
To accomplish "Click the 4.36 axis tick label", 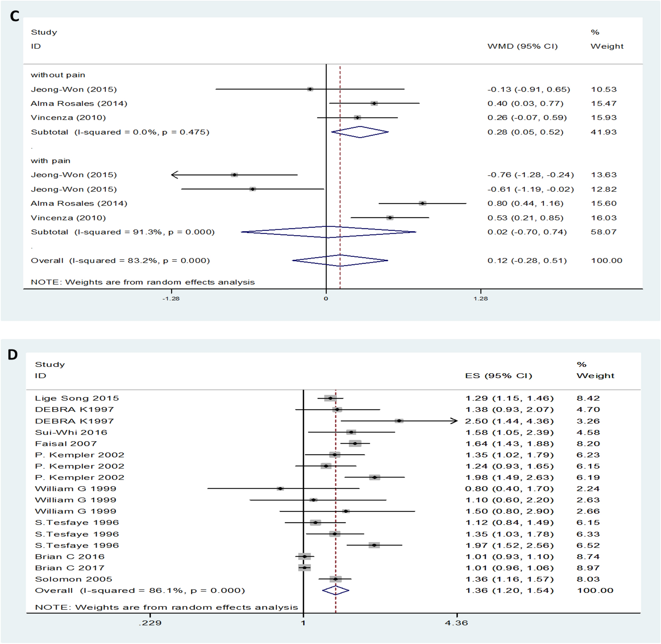I will tap(456, 623).
